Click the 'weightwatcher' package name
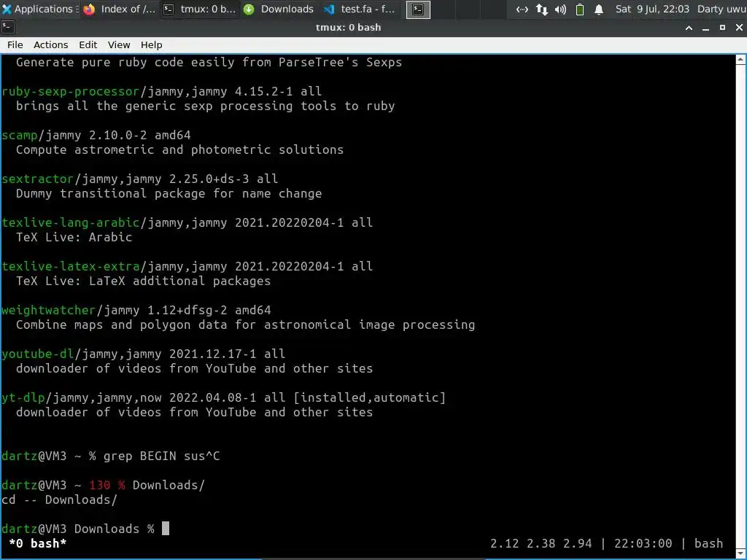Viewport: 747px width, 560px height. click(49, 311)
